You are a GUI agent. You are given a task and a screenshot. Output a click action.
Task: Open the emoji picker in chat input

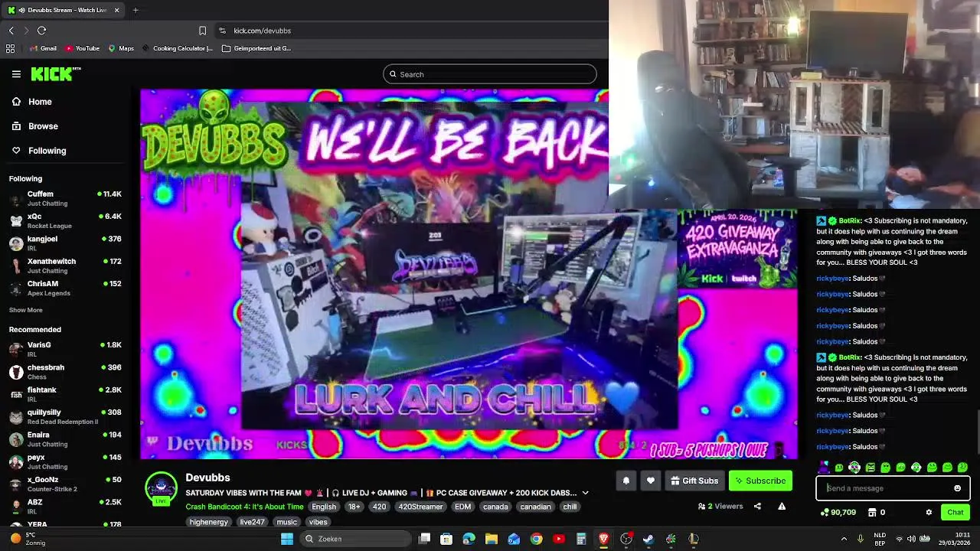[x=957, y=488]
